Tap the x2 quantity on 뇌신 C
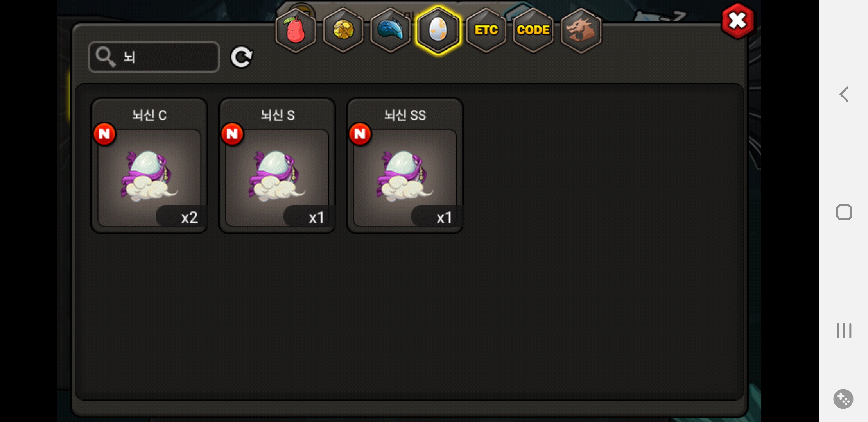 (189, 217)
